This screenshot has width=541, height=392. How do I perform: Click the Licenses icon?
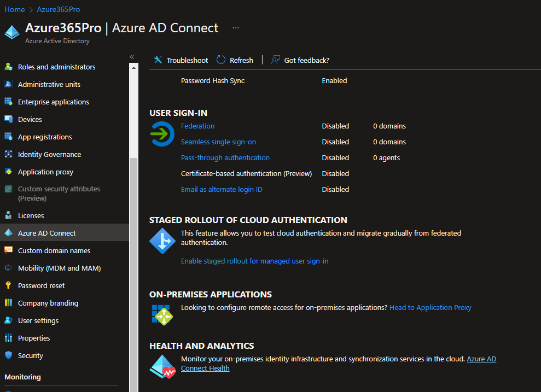(9, 215)
